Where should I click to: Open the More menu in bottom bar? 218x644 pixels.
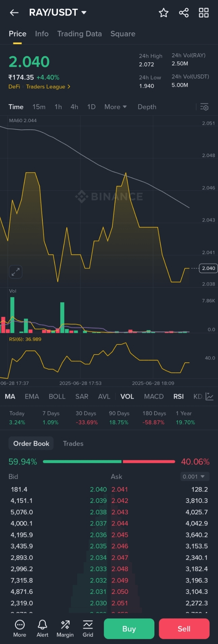[x=20, y=628]
